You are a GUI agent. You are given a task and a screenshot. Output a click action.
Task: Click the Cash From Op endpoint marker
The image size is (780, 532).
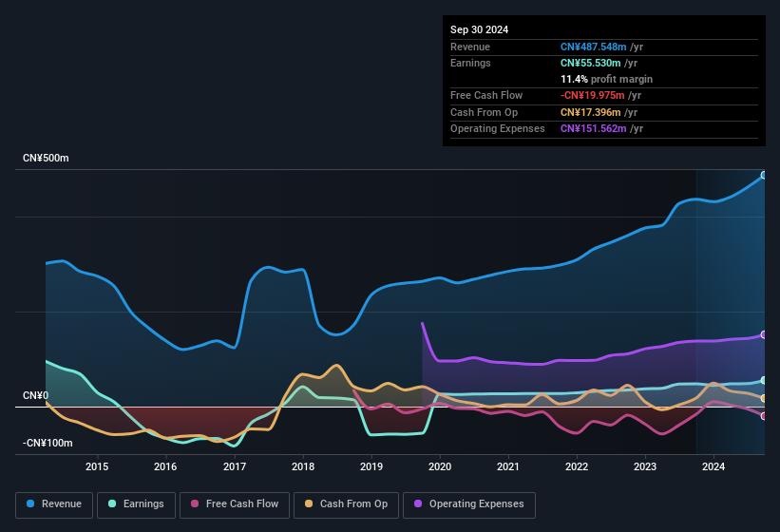[x=764, y=398]
